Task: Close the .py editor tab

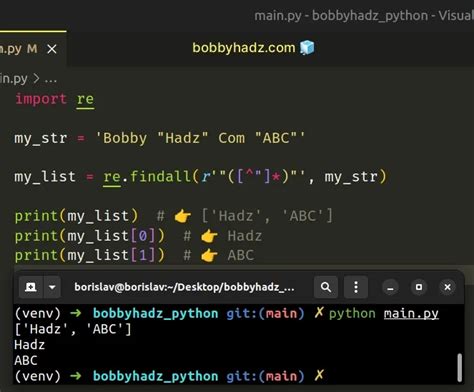Action: coord(52,49)
